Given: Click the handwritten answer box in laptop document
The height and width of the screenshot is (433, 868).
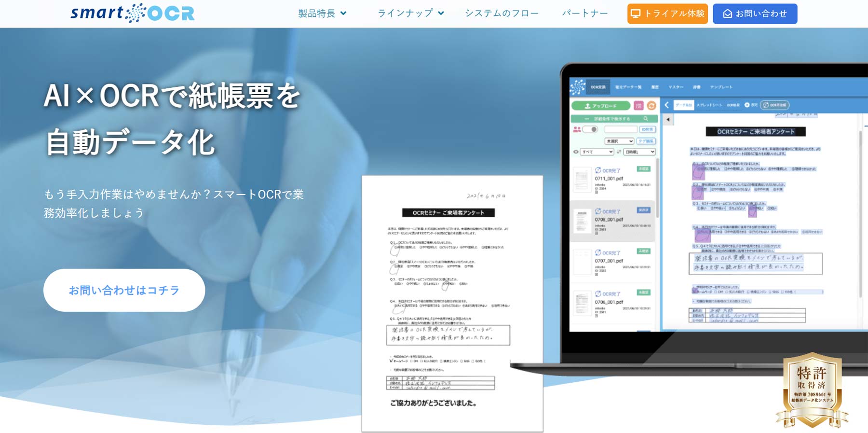Looking at the screenshot, I should pyautogui.click(x=755, y=264).
